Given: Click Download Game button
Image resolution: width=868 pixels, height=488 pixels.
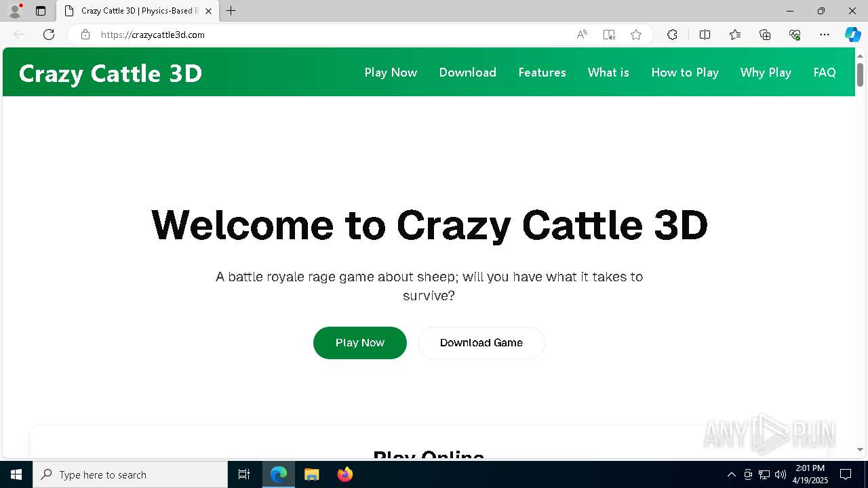Looking at the screenshot, I should [x=481, y=343].
